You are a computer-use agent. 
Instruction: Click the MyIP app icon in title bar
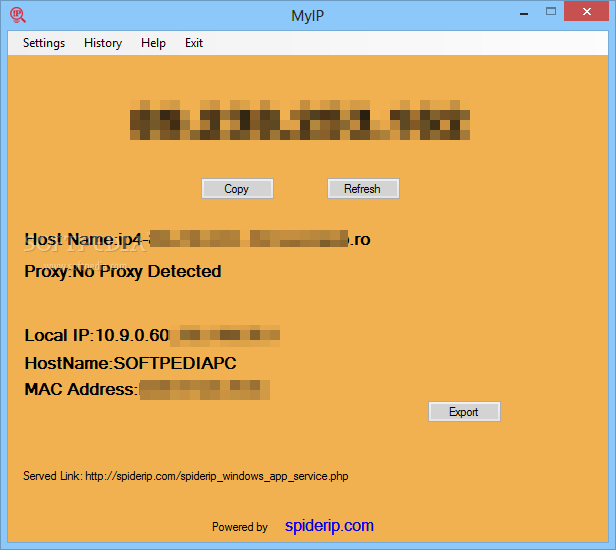coord(18,15)
